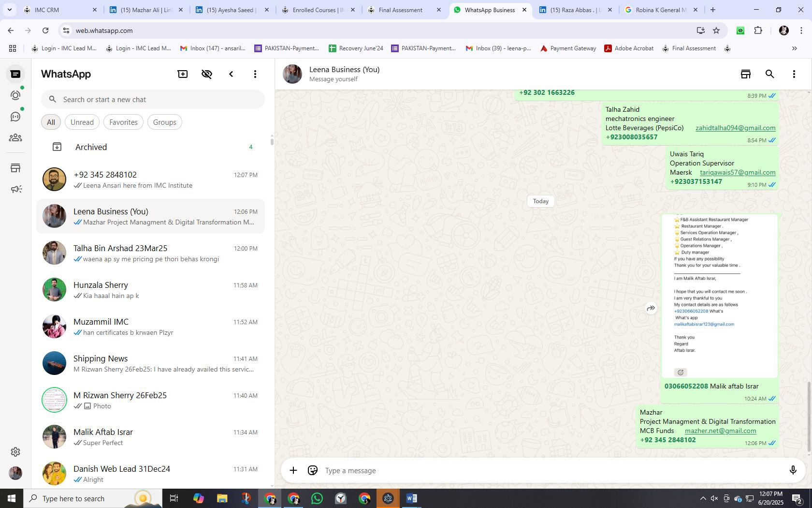Select the All chats filter
Image resolution: width=812 pixels, height=508 pixels.
pyautogui.click(x=51, y=122)
